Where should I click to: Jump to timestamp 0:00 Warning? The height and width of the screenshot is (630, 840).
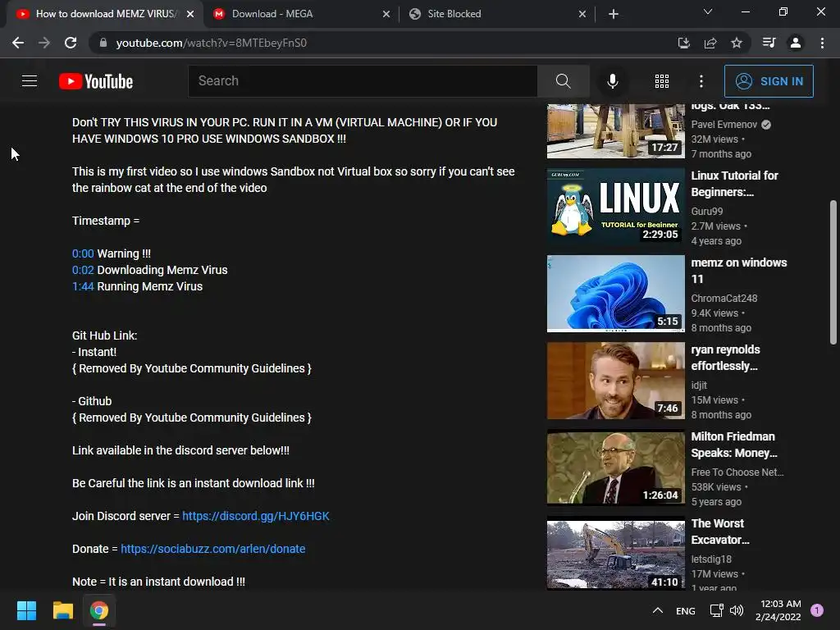click(x=83, y=253)
